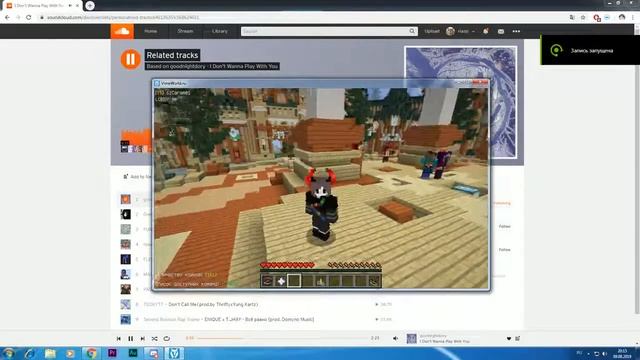Open Adobe Premiere Pro from the taskbar
Viewport: 640px width, 360px height.
tap(112, 353)
